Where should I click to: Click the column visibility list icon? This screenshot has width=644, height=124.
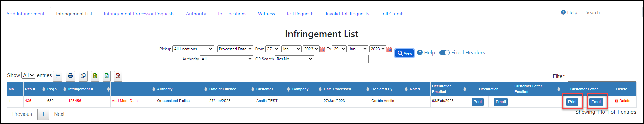[x=58, y=76]
